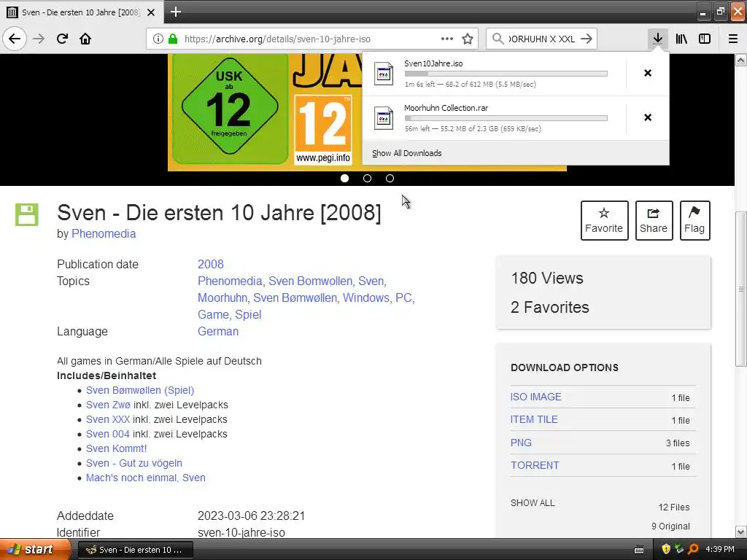Open Moorhuhn topic link
The image size is (747, 560).
tap(222, 297)
